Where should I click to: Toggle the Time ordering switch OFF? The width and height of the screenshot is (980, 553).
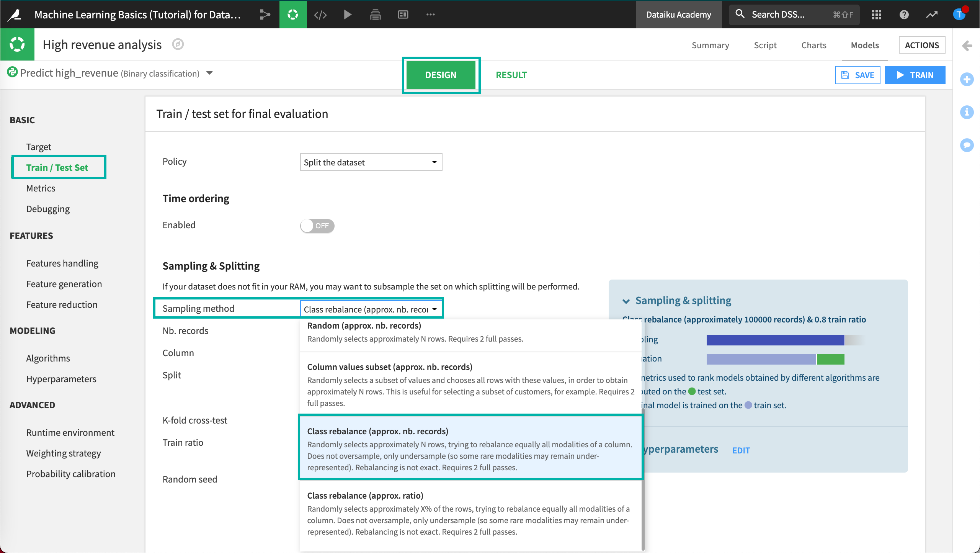click(x=317, y=225)
